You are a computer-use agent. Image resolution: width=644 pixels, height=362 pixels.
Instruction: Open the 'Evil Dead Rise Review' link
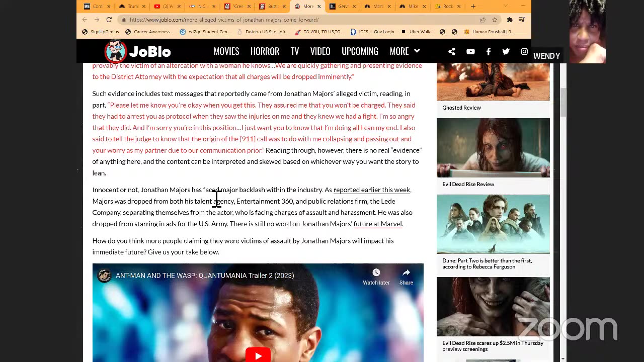coord(468,184)
